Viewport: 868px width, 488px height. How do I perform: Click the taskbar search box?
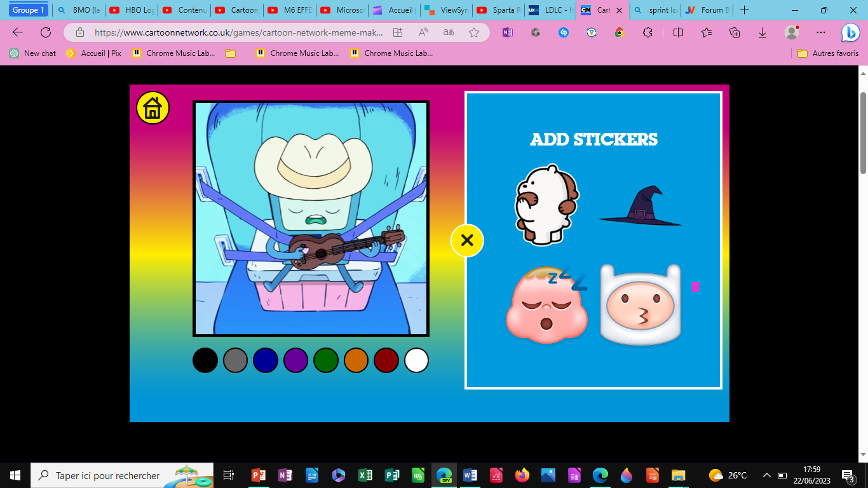pos(122,475)
